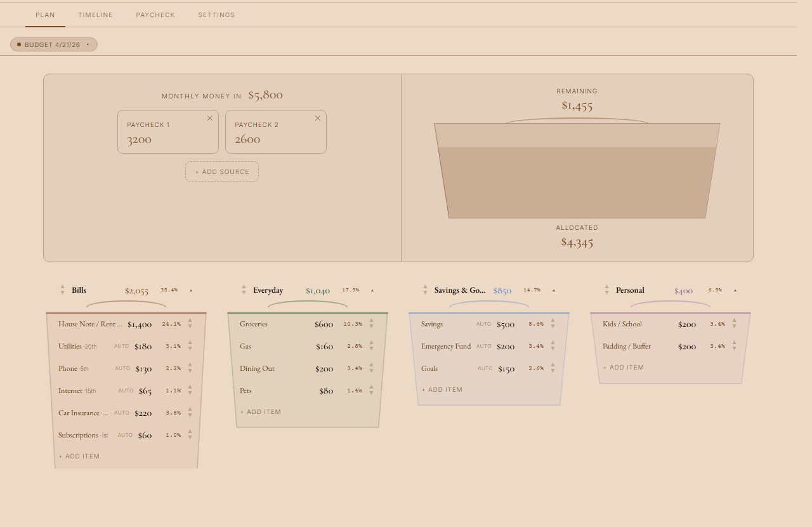This screenshot has width=812, height=527.
Task: Click the down arrow on the Utilities row
Action: 190,349
